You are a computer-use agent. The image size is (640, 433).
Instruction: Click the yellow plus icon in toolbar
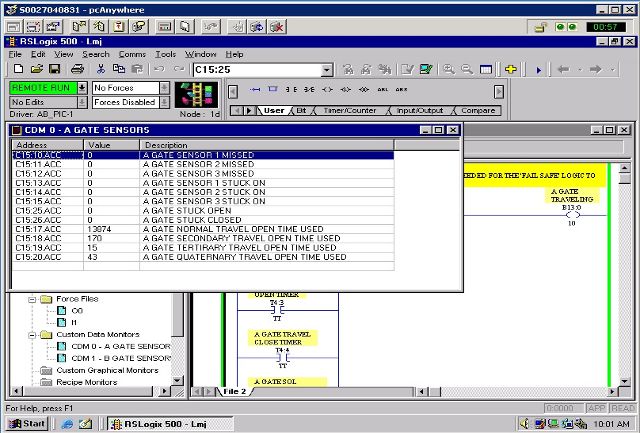511,69
